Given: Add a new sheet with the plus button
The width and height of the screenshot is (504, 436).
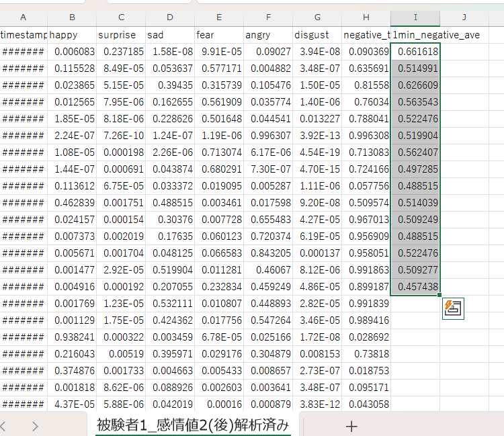Looking at the screenshot, I should (351, 425).
